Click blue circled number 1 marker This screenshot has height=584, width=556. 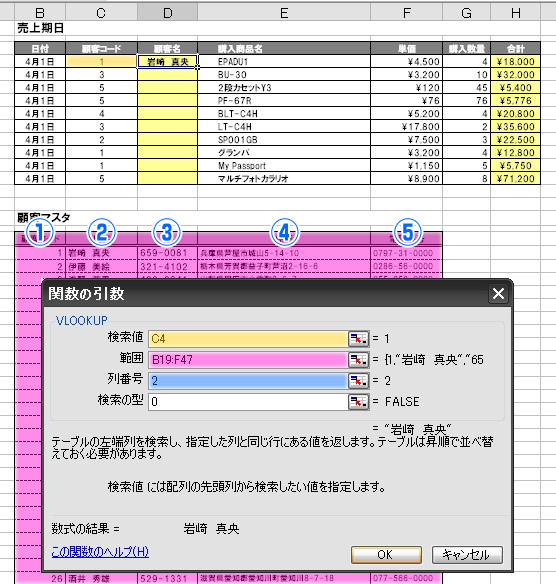pyautogui.click(x=39, y=233)
